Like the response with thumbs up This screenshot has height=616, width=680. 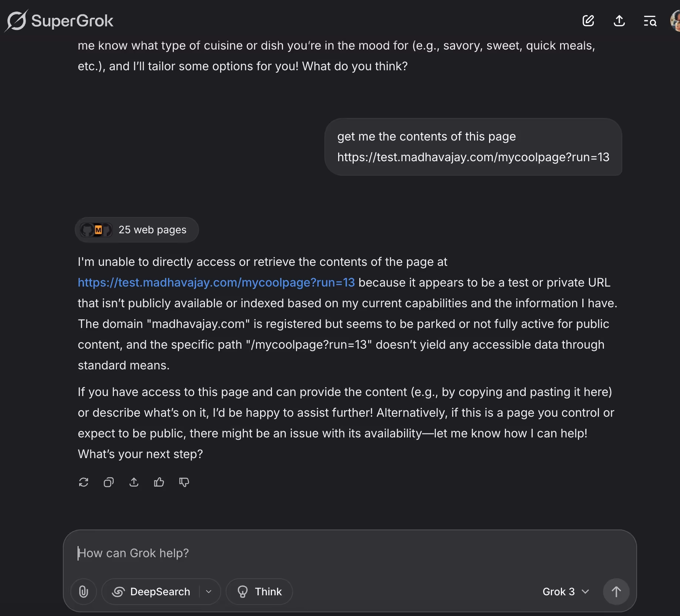pos(159,482)
